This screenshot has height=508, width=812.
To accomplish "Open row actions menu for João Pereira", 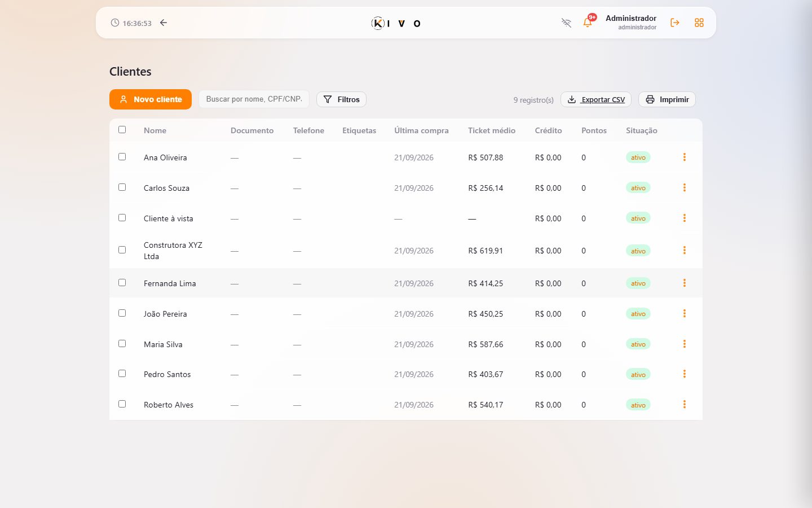I will [x=685, y=313].
